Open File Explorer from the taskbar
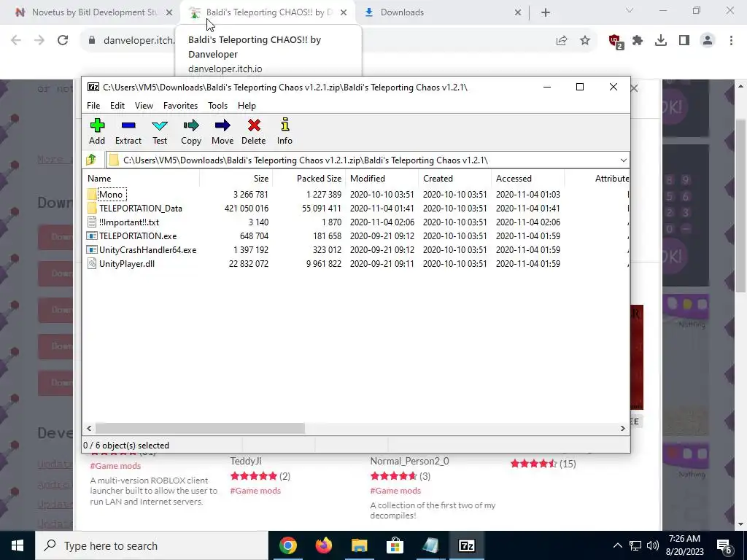 pyautogui.click(x=360, y=545)
